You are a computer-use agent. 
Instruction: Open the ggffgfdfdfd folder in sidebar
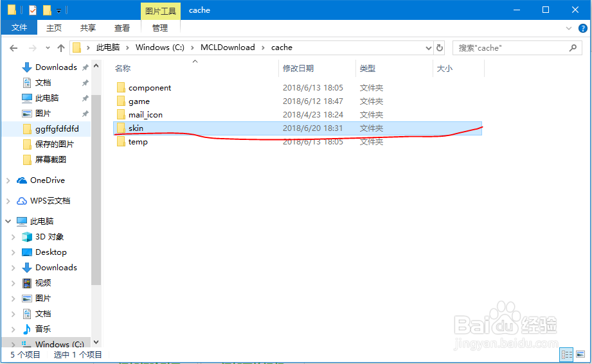(x=57, y=129)
